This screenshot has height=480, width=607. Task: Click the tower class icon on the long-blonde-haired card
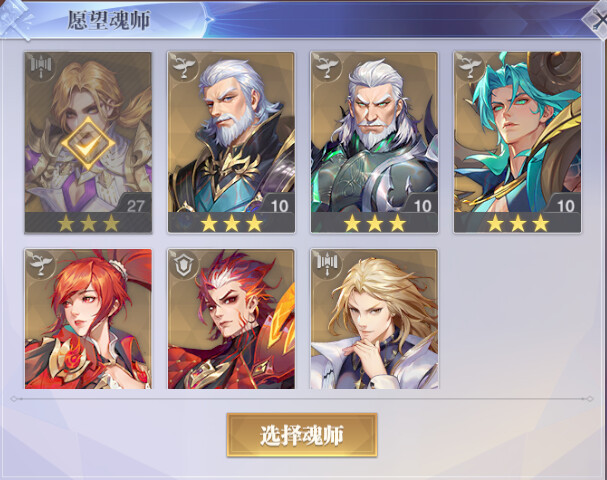pos(326,264)
